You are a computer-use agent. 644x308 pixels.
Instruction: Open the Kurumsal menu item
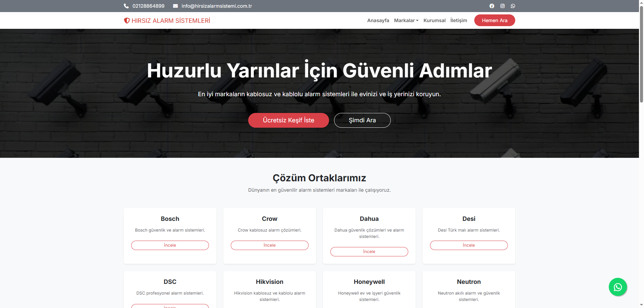pyautogui.click(x=434, y=20)
